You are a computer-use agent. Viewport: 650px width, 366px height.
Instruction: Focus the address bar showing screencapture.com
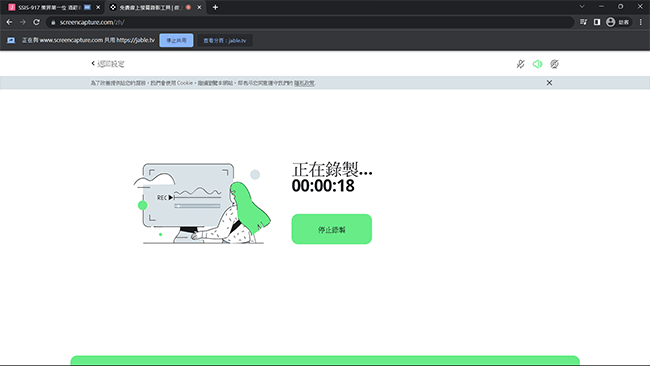click(310, 22)
